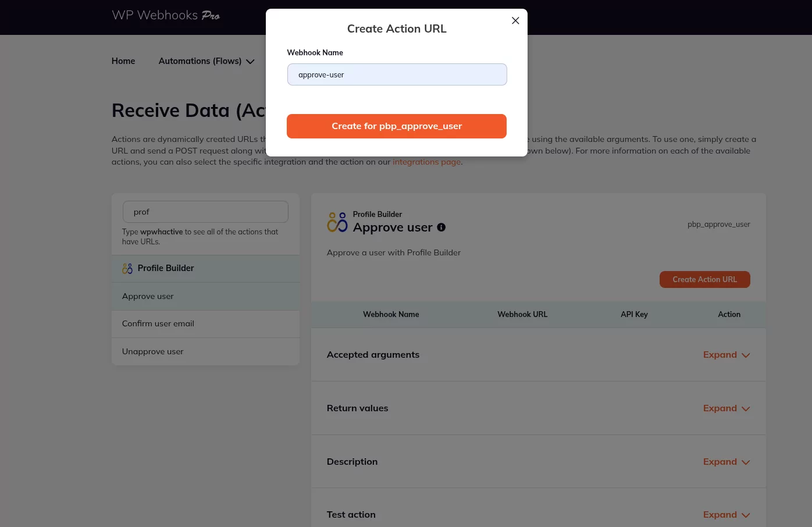812x527 pixels.
Task: Select Confirm user email from the action list
Action: [x=158, y=323]
